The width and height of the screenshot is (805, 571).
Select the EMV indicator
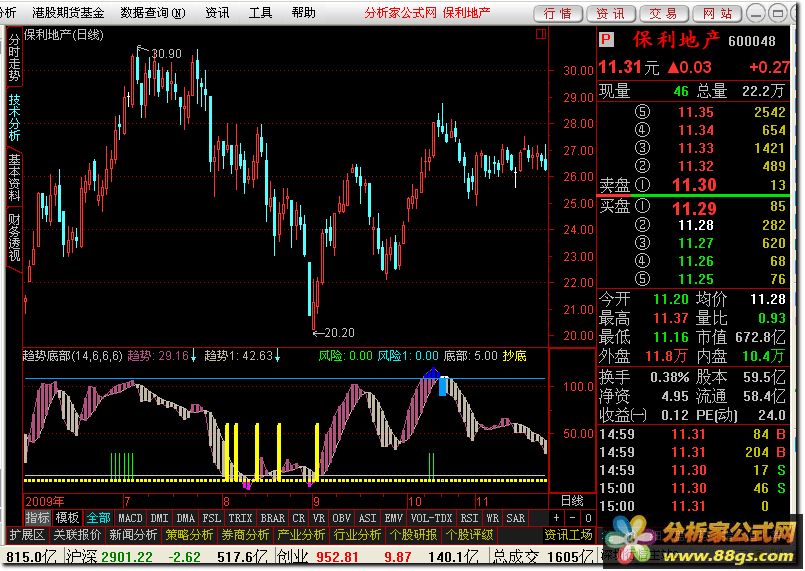(x=393, y=518)
